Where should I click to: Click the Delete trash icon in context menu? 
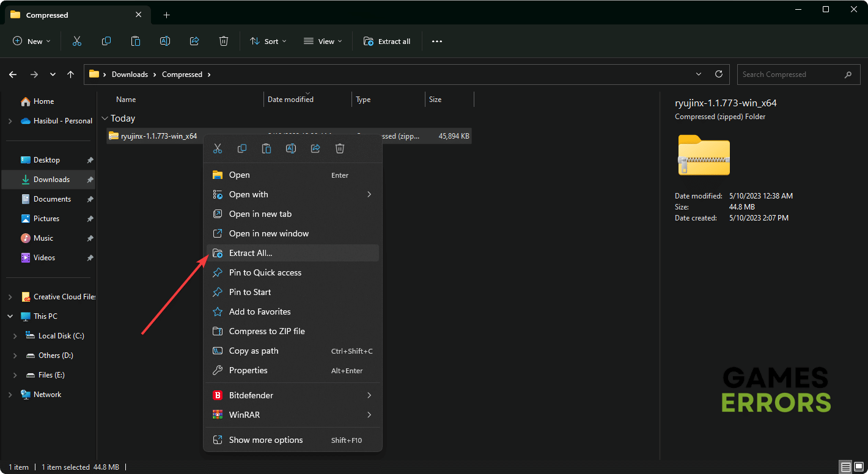pos(340,148)
